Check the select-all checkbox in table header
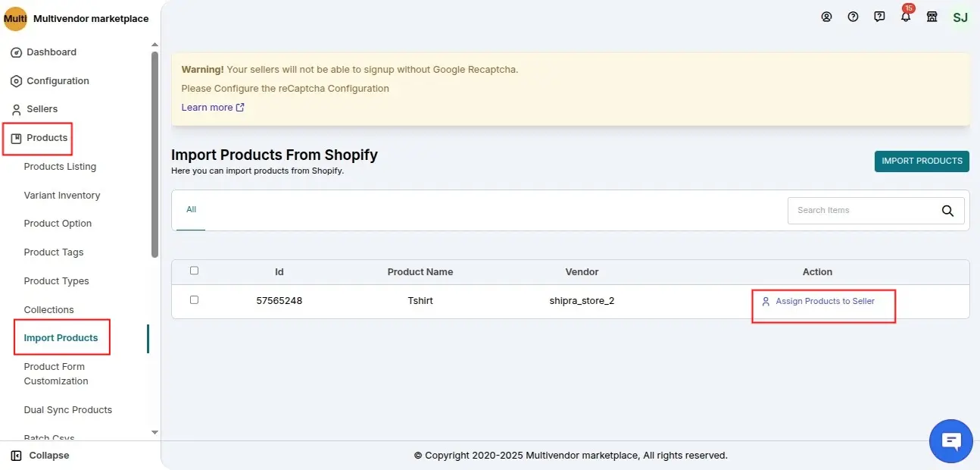This screenshot has height=470, width=980. point(194,270)
